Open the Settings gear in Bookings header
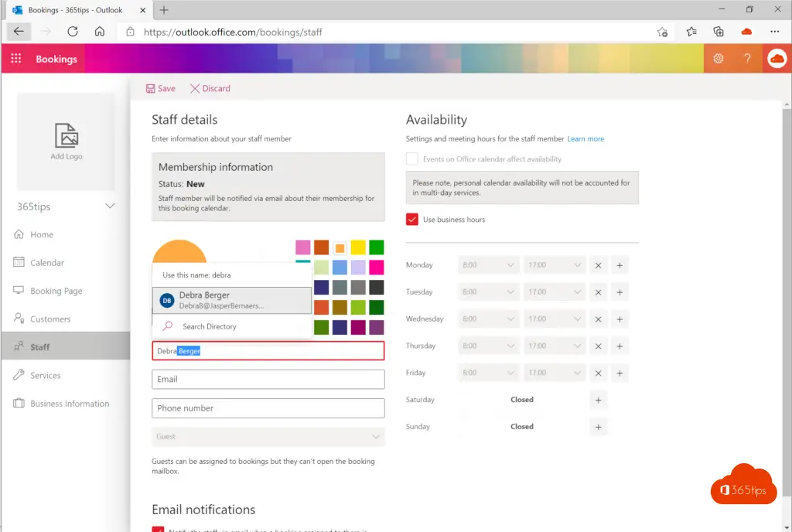Screen dimensions: 792x532 click(718, 59)
